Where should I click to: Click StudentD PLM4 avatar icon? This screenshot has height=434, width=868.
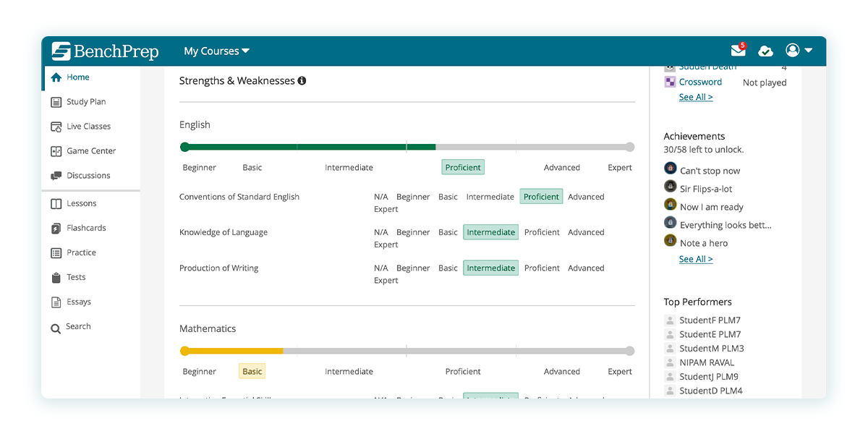(670, 391)
